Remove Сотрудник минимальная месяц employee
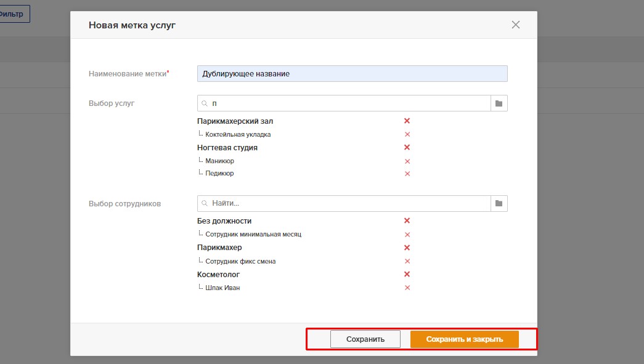This screenshot has width=644, height=364. click(407, 235)
